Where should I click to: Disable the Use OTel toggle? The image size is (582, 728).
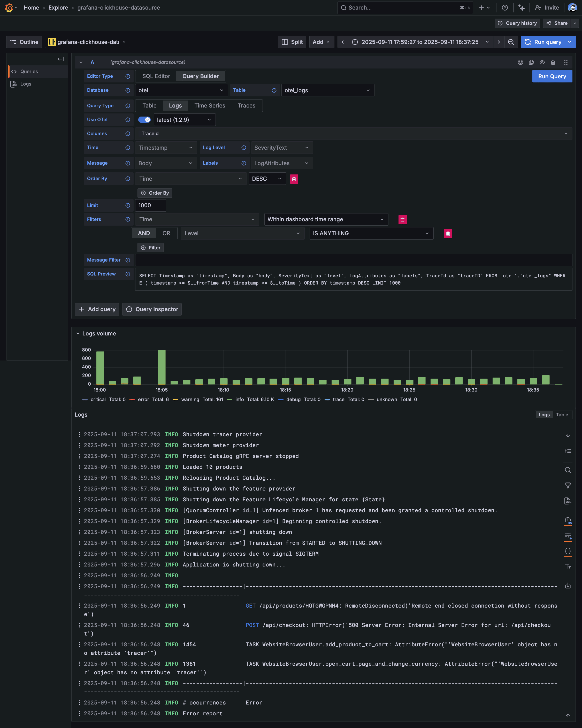(144, 120)
